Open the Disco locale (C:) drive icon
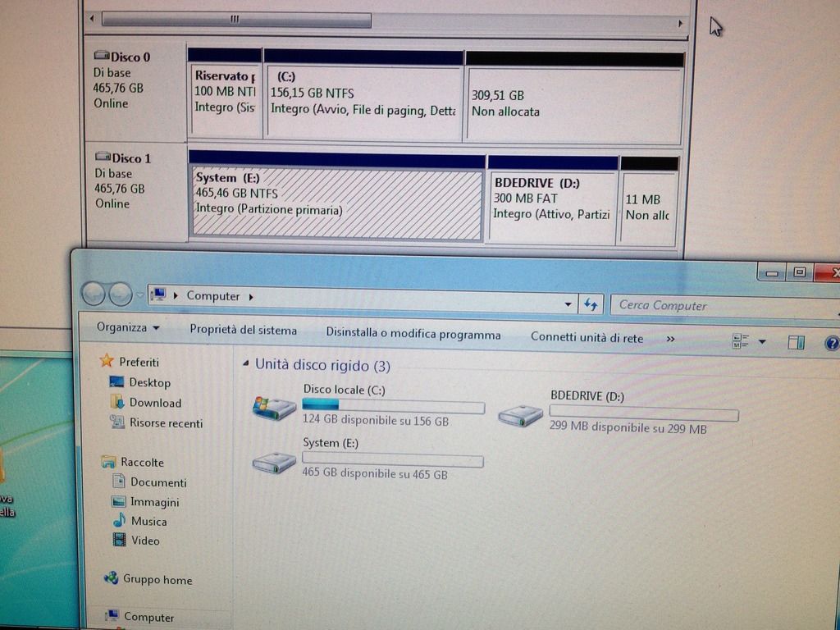 pos(275,408)
